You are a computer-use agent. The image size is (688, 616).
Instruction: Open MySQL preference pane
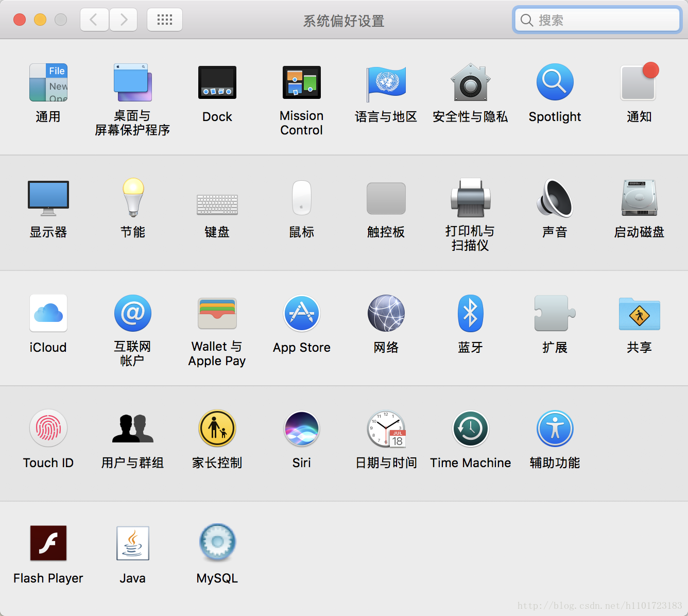click(x=217, y=543)
